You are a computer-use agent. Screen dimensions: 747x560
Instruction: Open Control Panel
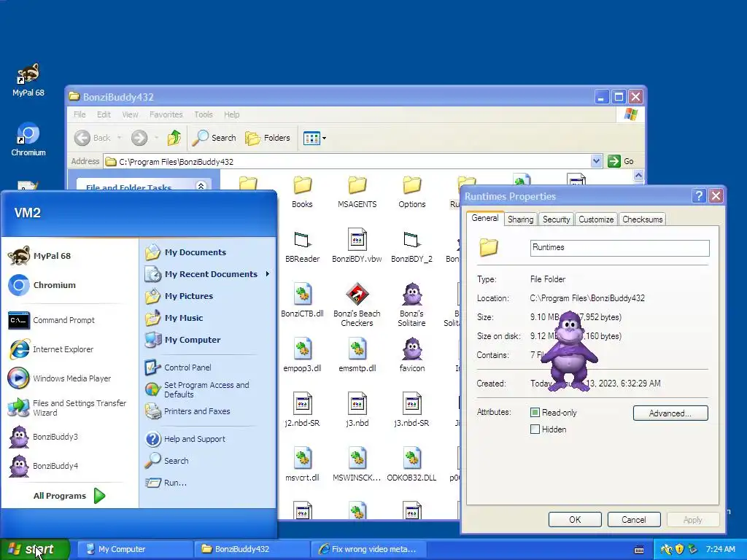tap(178, 367)
